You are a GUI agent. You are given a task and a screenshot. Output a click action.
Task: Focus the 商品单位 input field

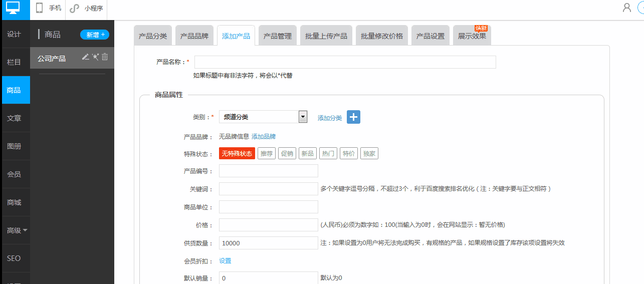click(269, 207)
